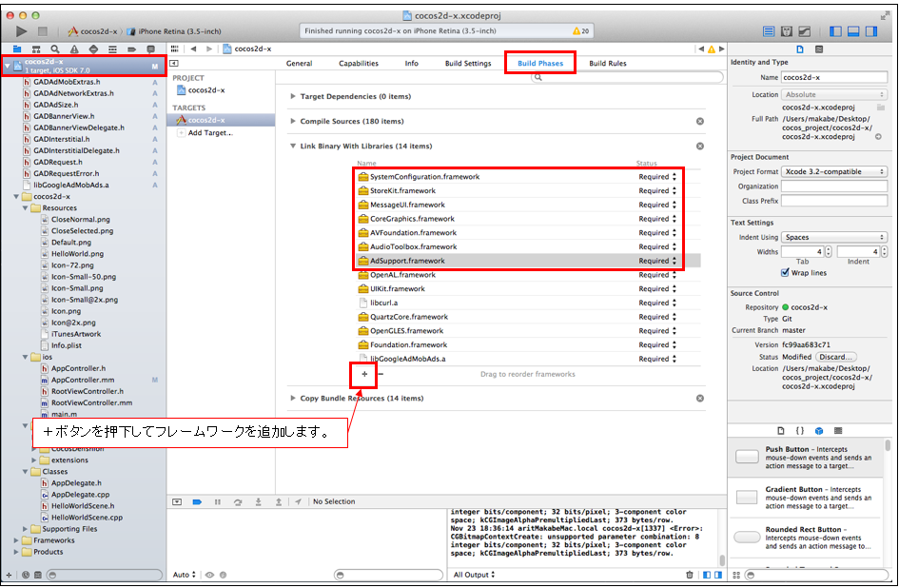This screenshot has height=588, width=899.
Task: Expand Copy Bundle Resources section
Action: click(x=293, y=398)
